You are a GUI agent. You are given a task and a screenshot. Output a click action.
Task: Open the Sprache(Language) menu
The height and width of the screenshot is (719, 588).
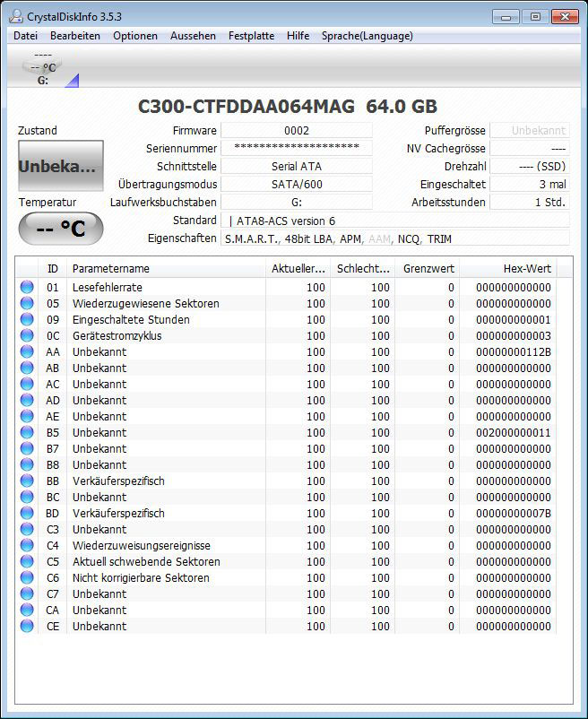click(x=367, y=36)
